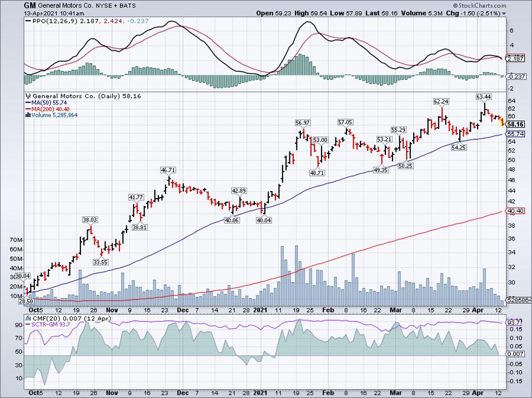The image size is (532, 398).
Task: Click the 28.50 starting low label
Action: coord(26,301)
